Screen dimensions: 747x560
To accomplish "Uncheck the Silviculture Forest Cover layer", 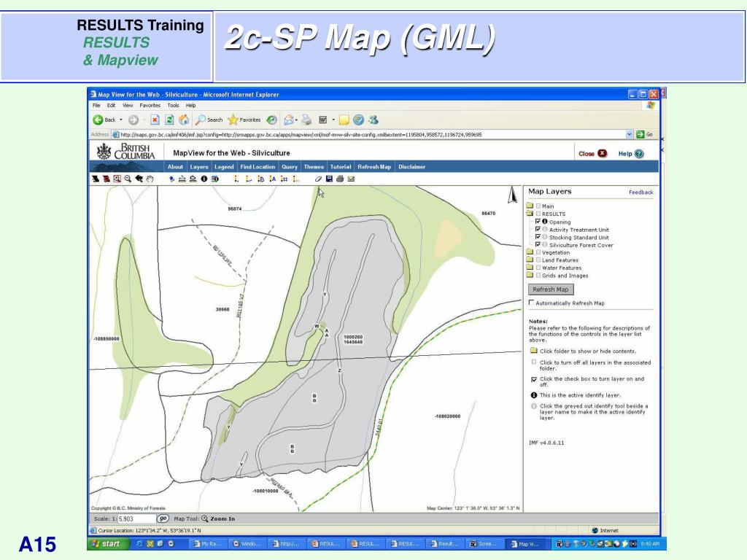I will point(538,245).
